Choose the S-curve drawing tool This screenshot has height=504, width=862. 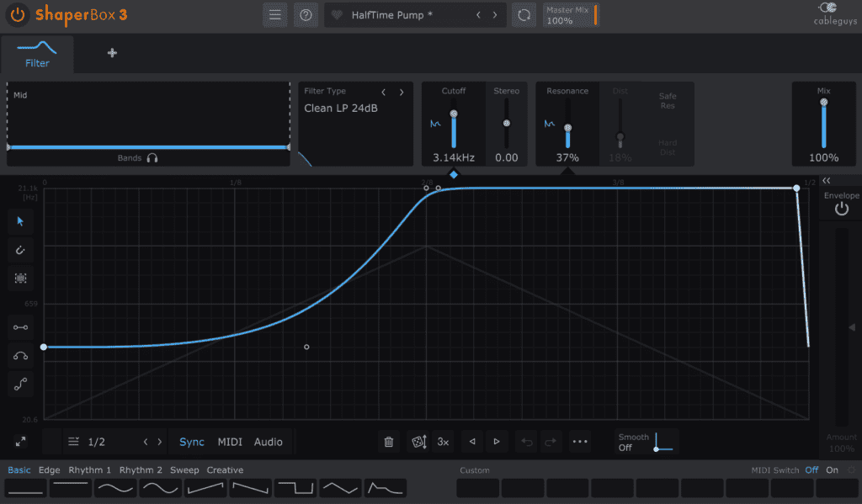coord(20,384)
